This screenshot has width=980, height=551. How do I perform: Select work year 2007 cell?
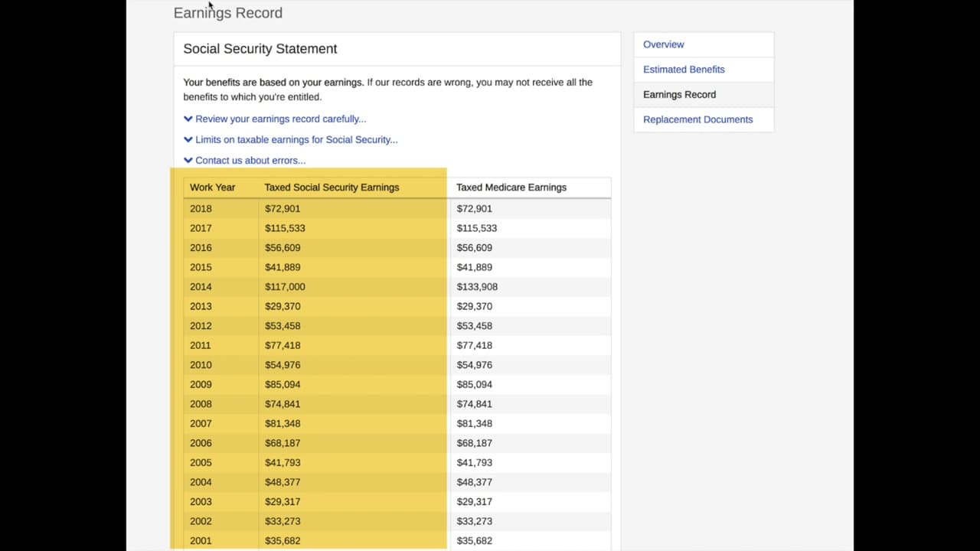coord(201,423)
